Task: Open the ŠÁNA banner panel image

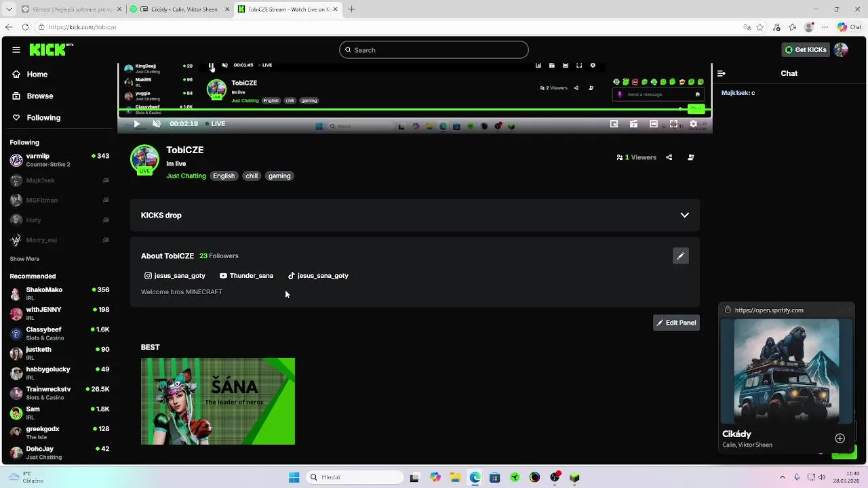Action: (x=218, y=401)
